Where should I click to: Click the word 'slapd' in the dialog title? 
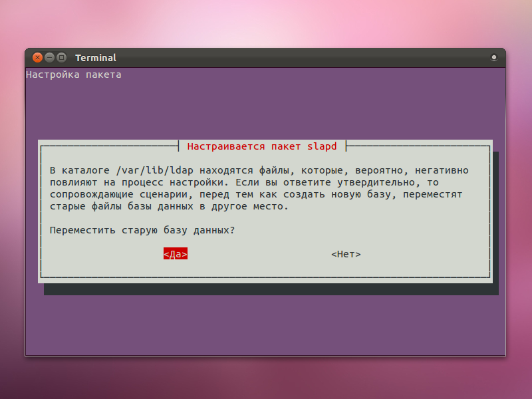[322, 146]
